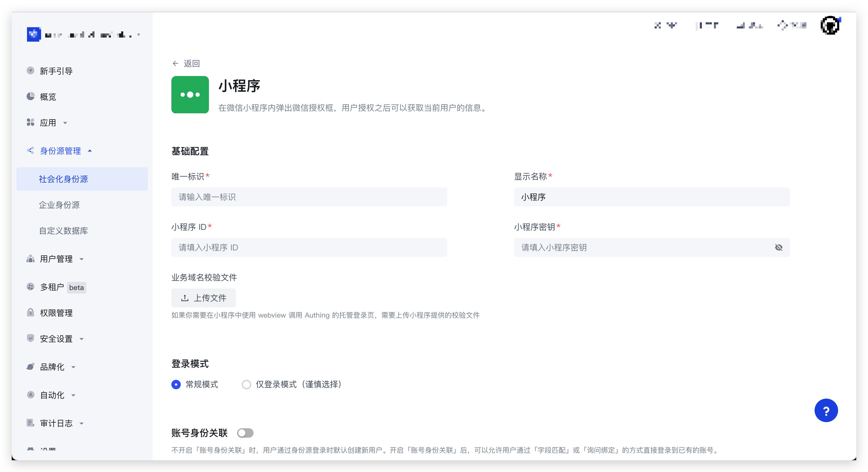
Task: Click the 新手引导 compass icon
Action: (31, 70)
